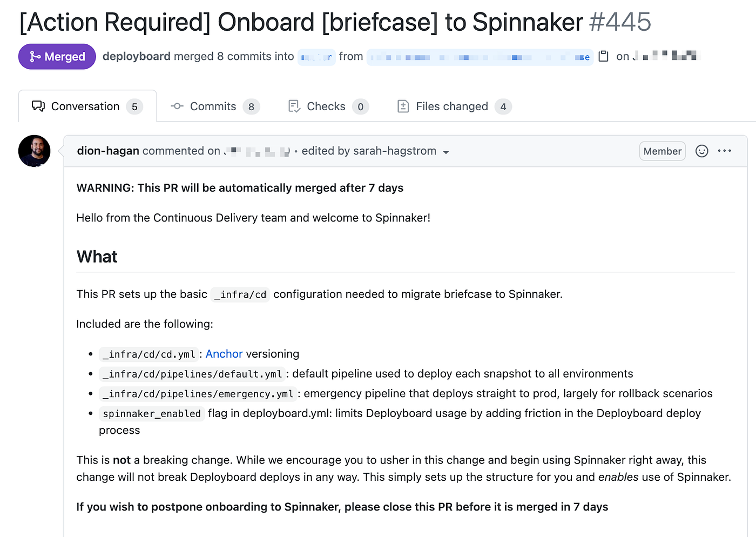Click dion-hagan's avatar thumbnail
The width and height of the screenshot is (756, 537).
[35, 151]
